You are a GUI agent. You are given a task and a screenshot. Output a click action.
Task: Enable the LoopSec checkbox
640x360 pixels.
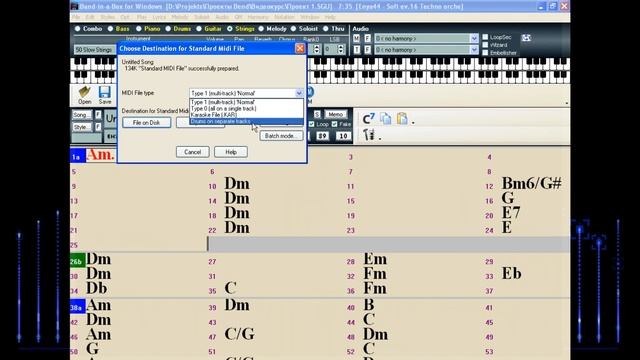(485, 37)
